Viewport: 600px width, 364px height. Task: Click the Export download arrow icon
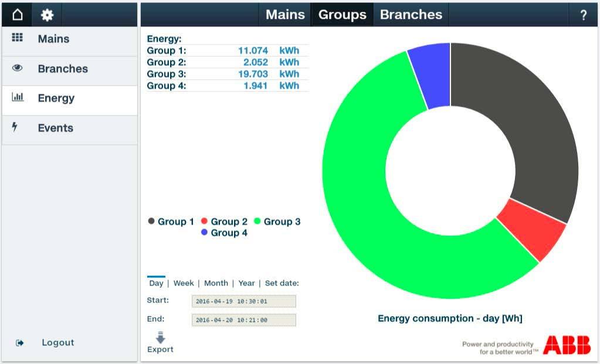(160, 338)
